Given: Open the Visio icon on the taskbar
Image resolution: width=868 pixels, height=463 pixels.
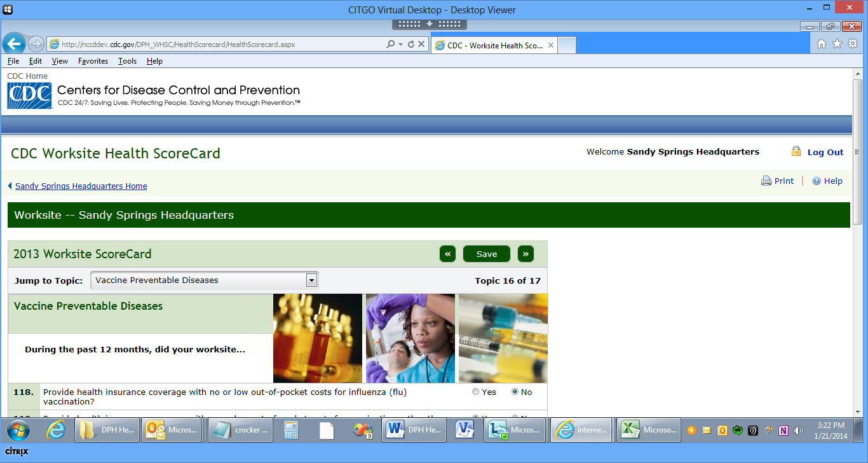Looking at the screenshot, I should pyautogui.click(x=466, y=430).
